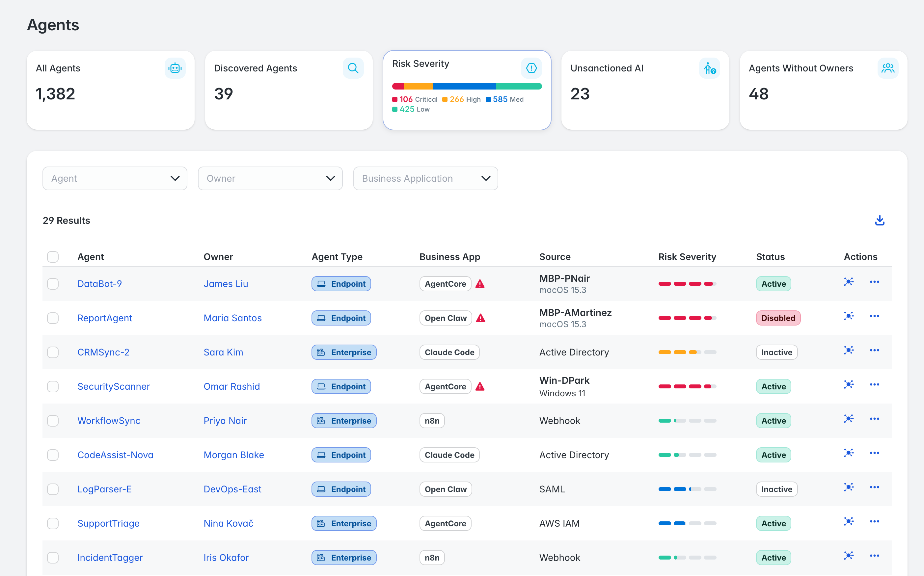Image resolution: width=924 pixels, height=576 pixels.
Task: Expand the Agent filter dropdown
Action: coord(115,178)
